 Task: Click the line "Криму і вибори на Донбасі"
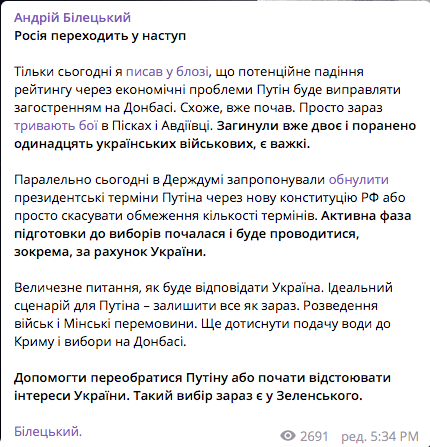pyautogui.click(x=100, y=342)
